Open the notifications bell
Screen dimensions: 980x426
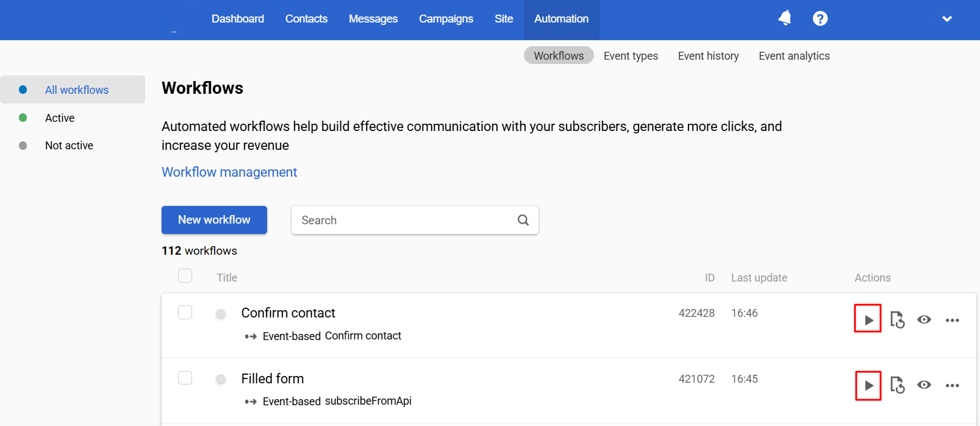tap(785, 18)
